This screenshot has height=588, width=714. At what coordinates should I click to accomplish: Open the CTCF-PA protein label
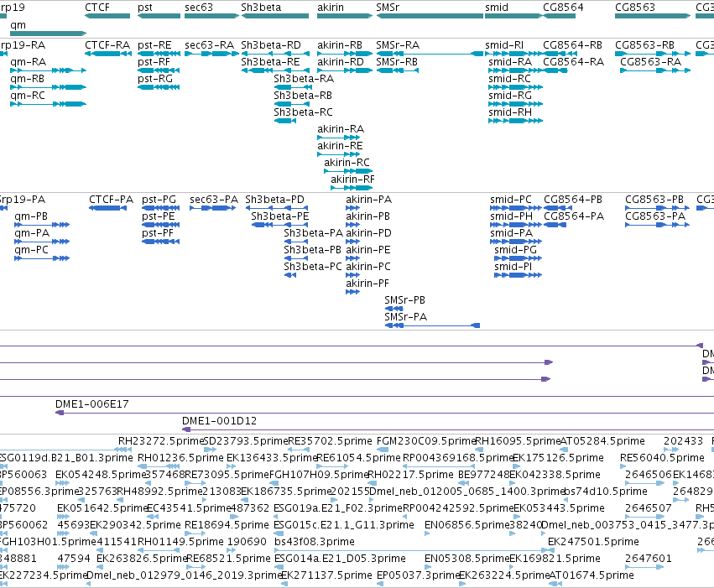tap(111, 200)
